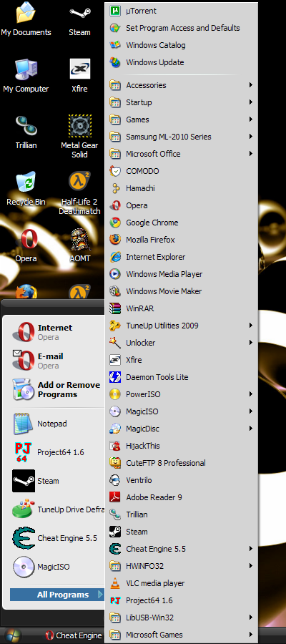This screenshot has height=644, width=286.
Task: Expand the Accessories submenu arrow
Action: 250,85
